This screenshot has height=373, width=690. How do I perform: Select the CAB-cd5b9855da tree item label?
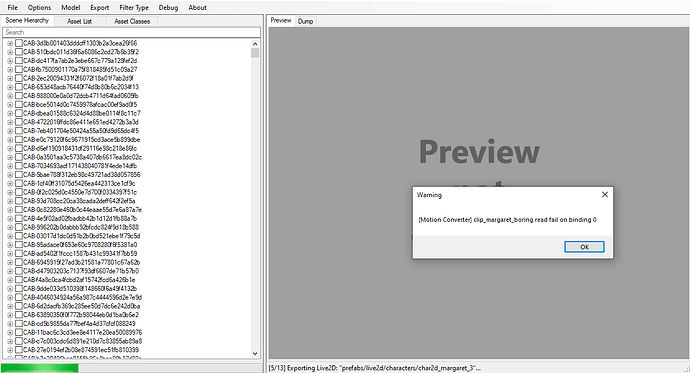(x=79, y=323)
